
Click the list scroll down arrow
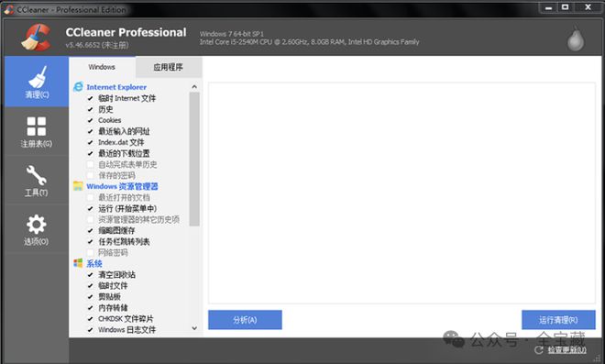click(194, 328)
